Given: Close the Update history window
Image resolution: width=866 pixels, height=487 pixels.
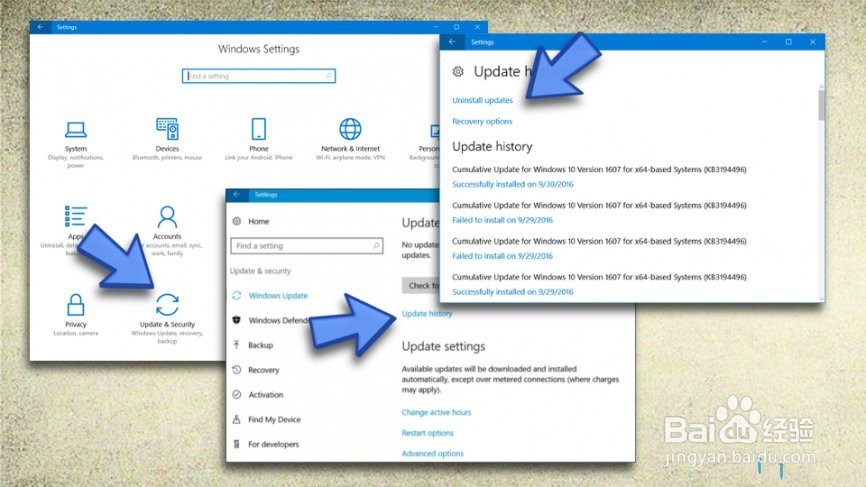Looking at the screenshot, I should (812, 42).
